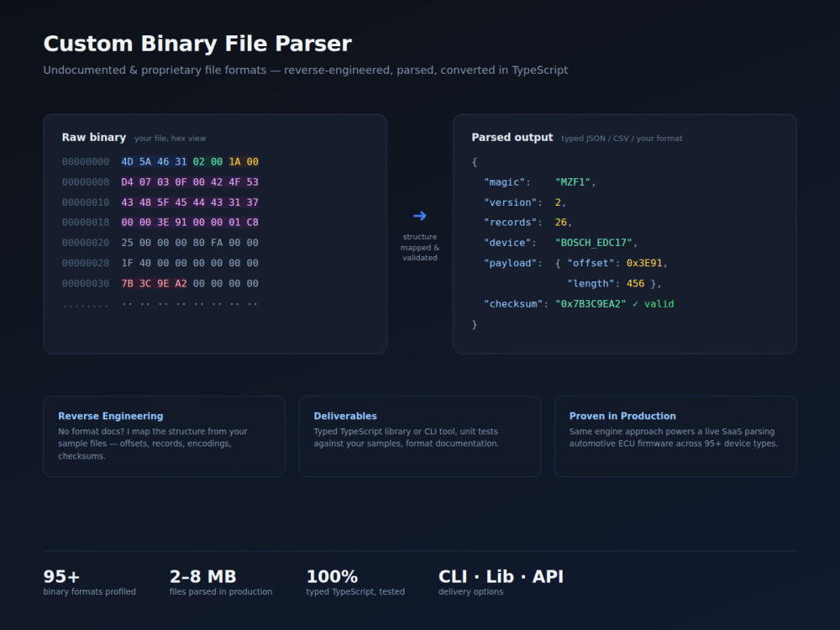The width and height of the screenshot is (840, 630).
Task: Click the 'delivery options' label
Action: (x=471, y=591)
